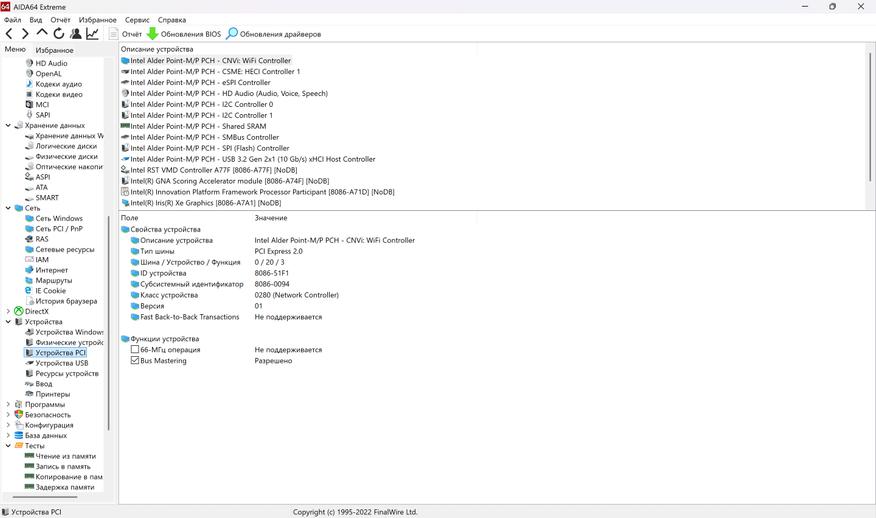Select Физические диски tree item
876x518 pixels.
(x=66, y=156)
